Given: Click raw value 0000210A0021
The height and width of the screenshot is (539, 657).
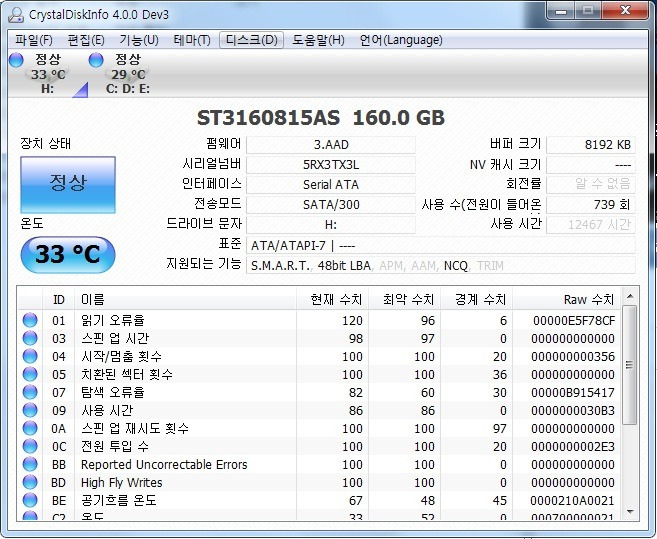Looking at the screenshot, I should [572, 500].
